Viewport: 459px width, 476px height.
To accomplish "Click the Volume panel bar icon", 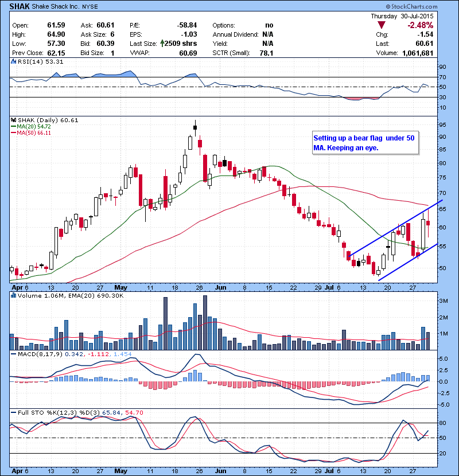I will pos(13,295).
